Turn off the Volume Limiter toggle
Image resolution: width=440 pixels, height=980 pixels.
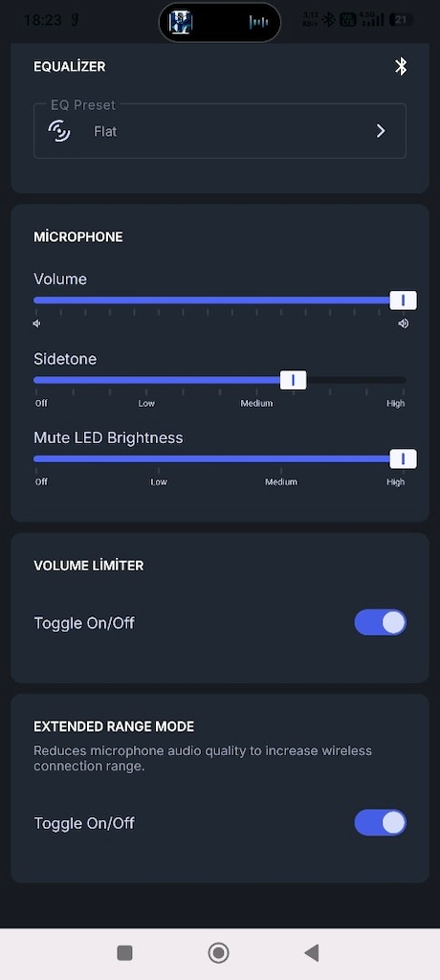pos(380,622)
